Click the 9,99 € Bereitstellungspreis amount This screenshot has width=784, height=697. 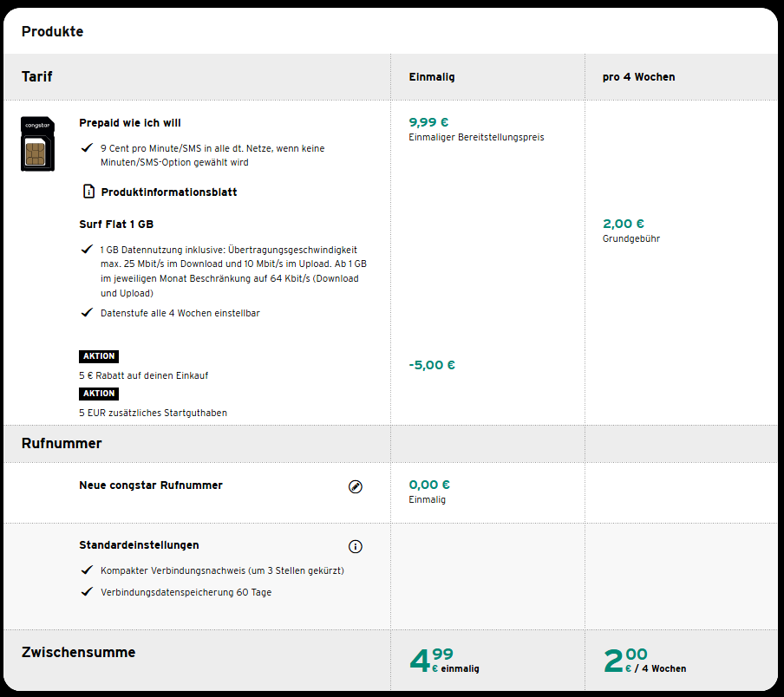coord(428,122)
